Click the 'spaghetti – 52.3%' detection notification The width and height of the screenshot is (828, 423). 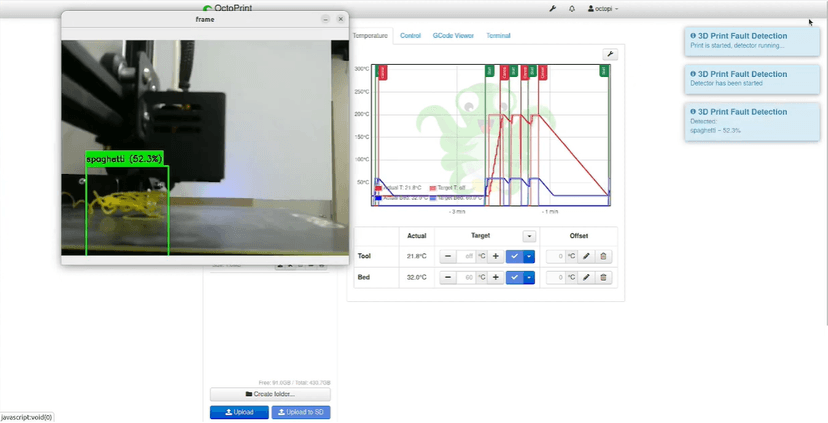click(x=752, y=122)
